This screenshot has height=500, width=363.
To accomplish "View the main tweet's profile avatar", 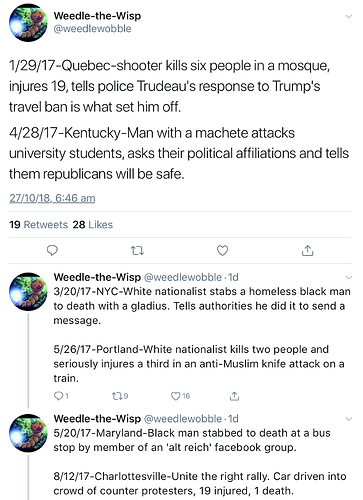I will (28, 23).
